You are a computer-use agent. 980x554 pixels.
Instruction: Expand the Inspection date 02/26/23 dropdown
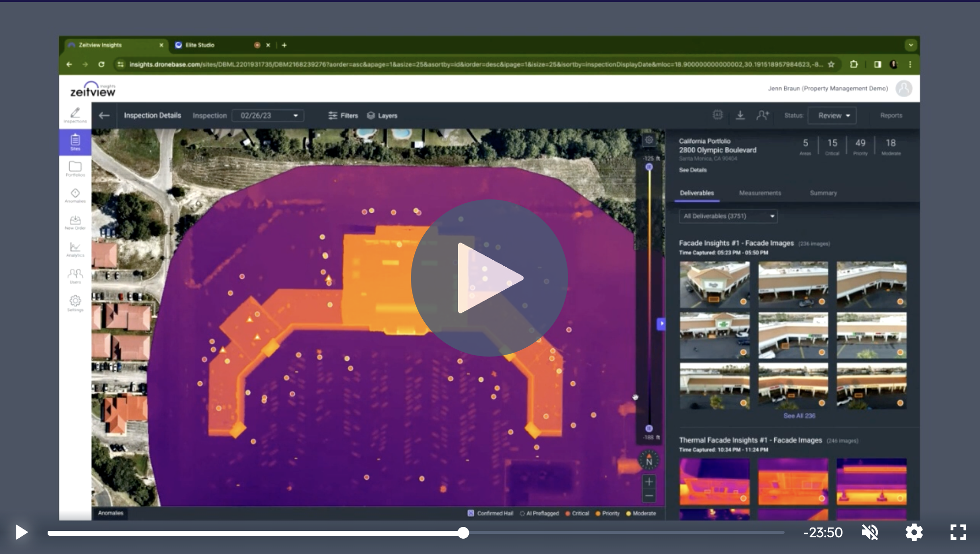(268, 115)
